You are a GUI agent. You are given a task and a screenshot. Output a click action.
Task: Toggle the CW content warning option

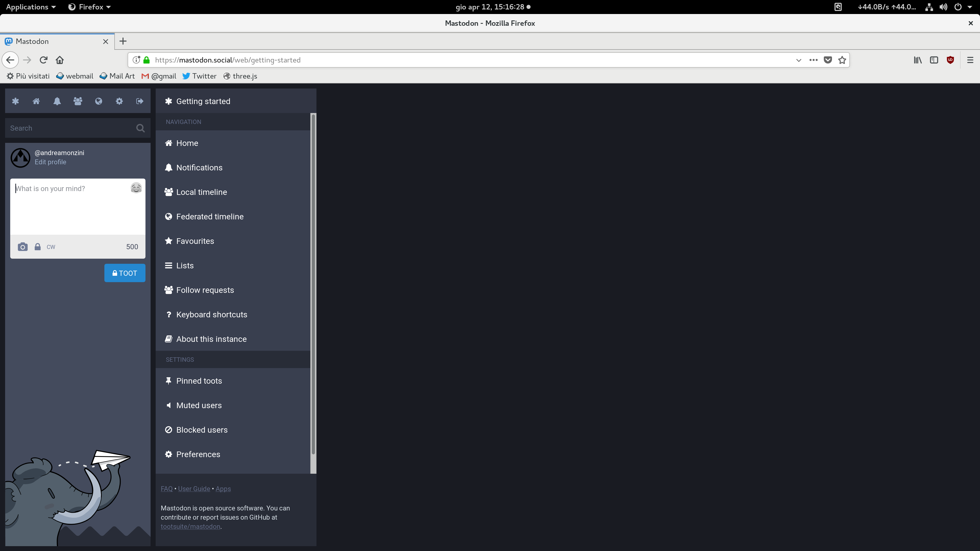point(51,247)
